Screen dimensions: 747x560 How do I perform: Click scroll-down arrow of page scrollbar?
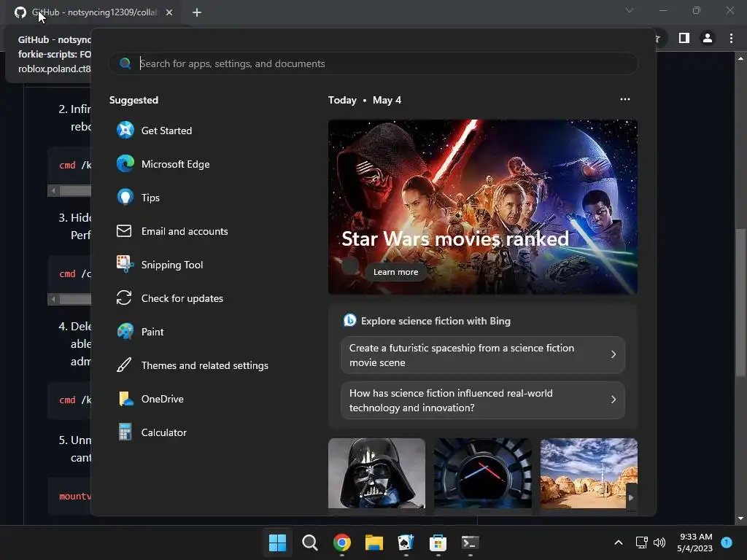740,518
